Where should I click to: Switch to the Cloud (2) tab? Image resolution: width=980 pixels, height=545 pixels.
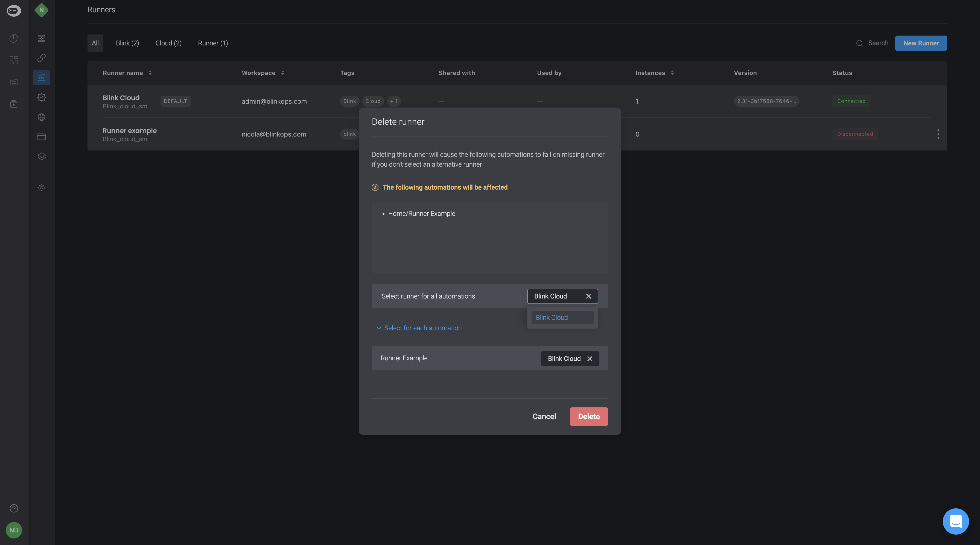(x=168, y=43)
